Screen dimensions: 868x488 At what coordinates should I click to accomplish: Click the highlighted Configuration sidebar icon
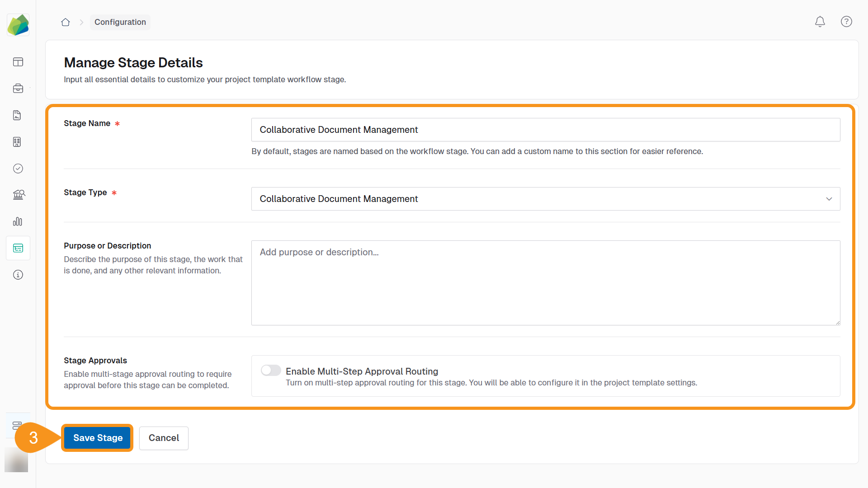pos(18,248)
